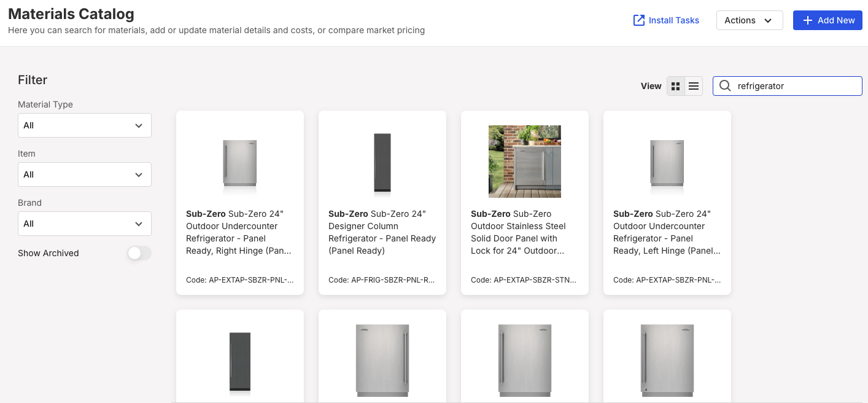868x403 pixels.
Task: Click code AP-FRIG-SBZR-PNL-R text
Action: (382, 280)
